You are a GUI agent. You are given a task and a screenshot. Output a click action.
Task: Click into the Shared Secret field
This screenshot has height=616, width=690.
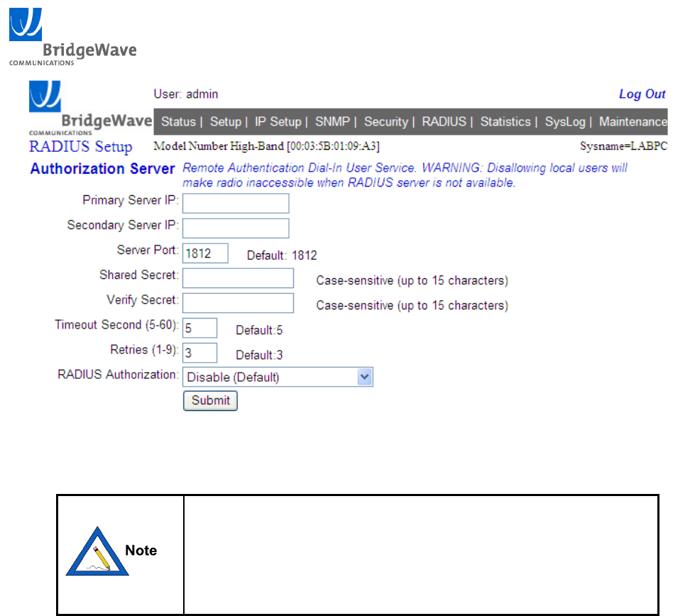point(238,278)
